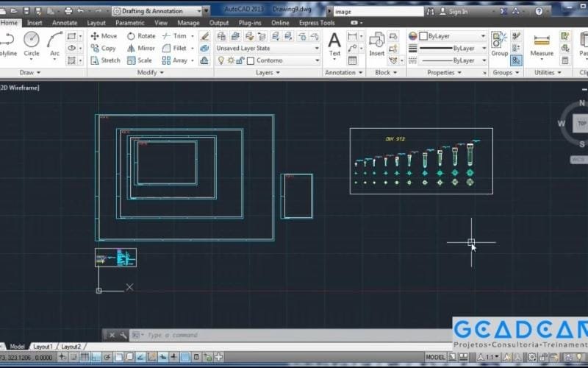Activate the Mirror tool
This screenshot has width=588, height=368.
(141, 48)
